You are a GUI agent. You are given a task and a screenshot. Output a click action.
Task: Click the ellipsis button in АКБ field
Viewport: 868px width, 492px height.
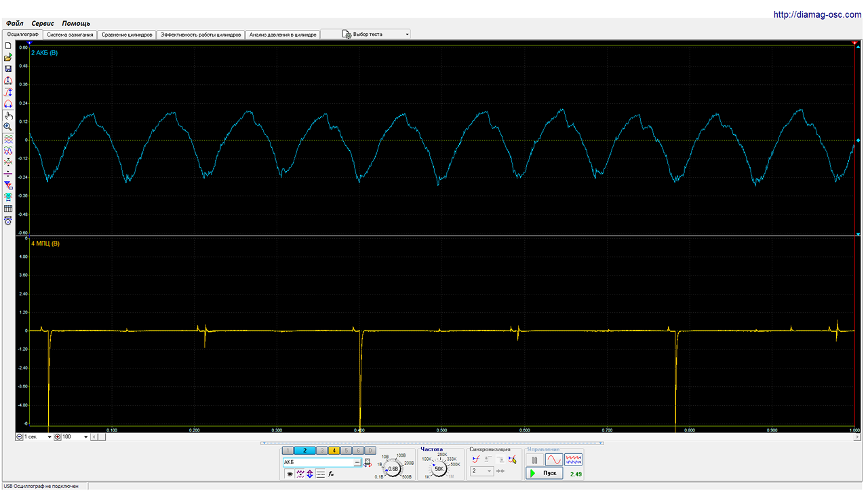tap(357, 462)
